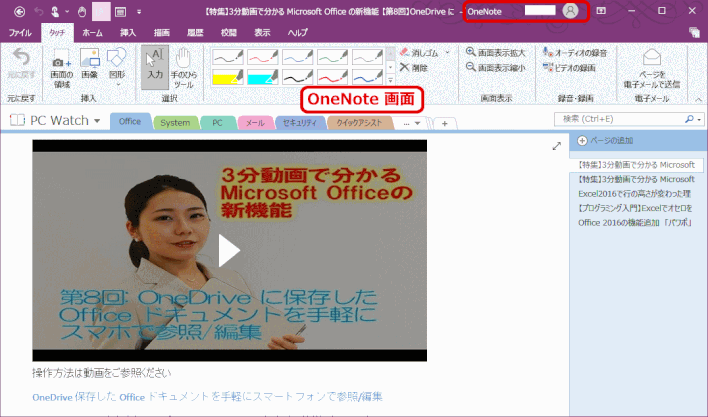Click the 削除 delete button

(x=414, y=68)
